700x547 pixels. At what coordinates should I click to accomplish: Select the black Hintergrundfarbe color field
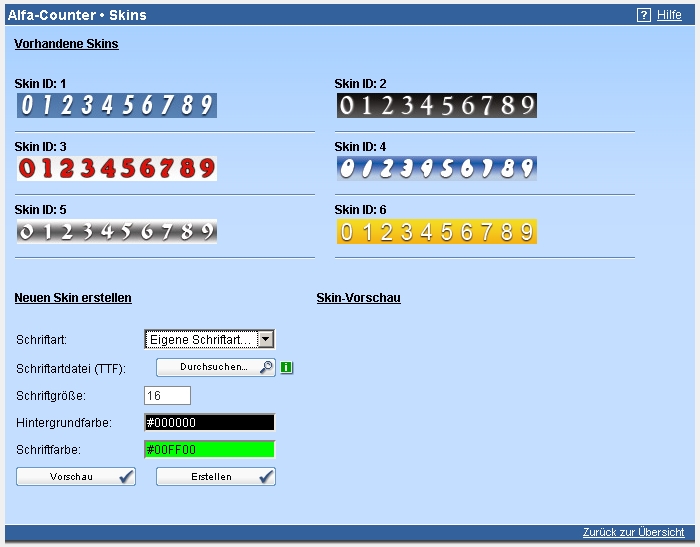coord(209,423)
